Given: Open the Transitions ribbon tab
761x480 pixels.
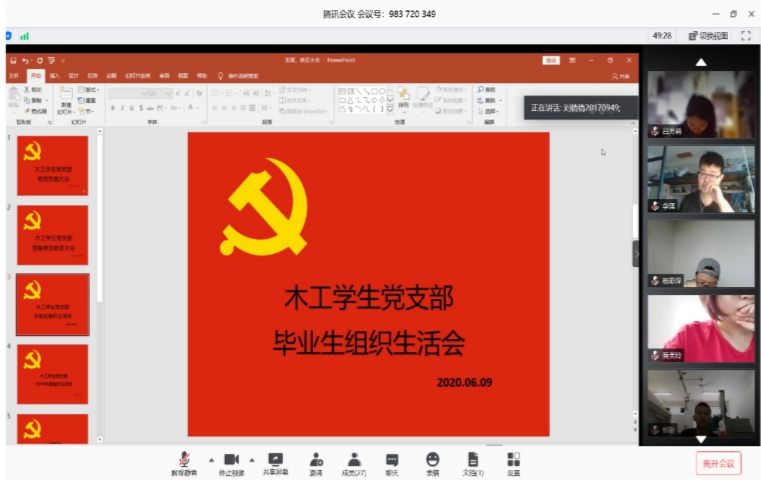Looking at the screenshot, I should coord(93,76).
